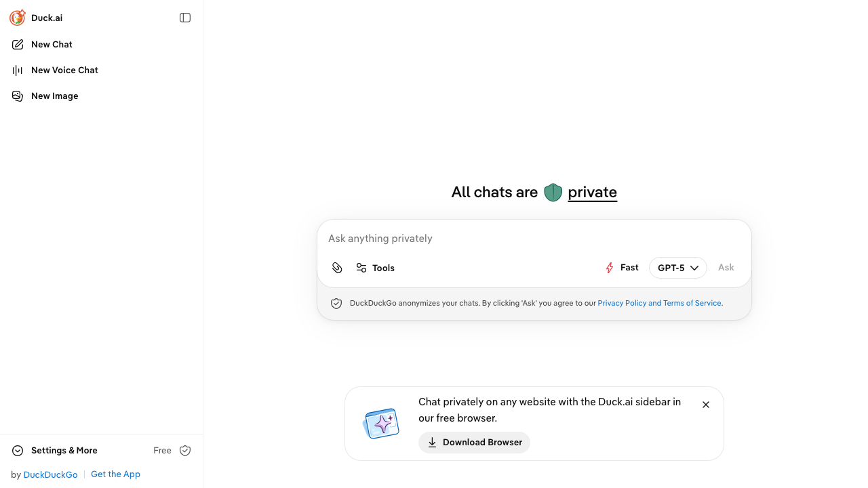
Task: Click the Duck.ai title text
Action: (x=47, y=18)
